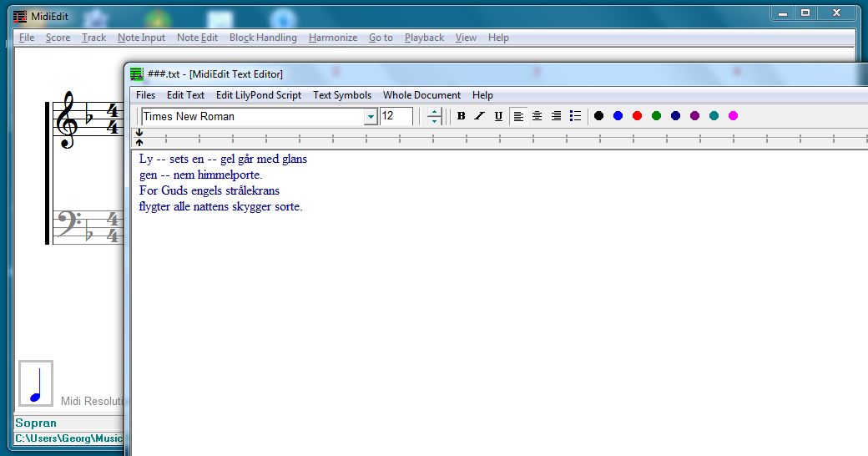Toggle underline formatting in text editor

[x=498, y=116]
